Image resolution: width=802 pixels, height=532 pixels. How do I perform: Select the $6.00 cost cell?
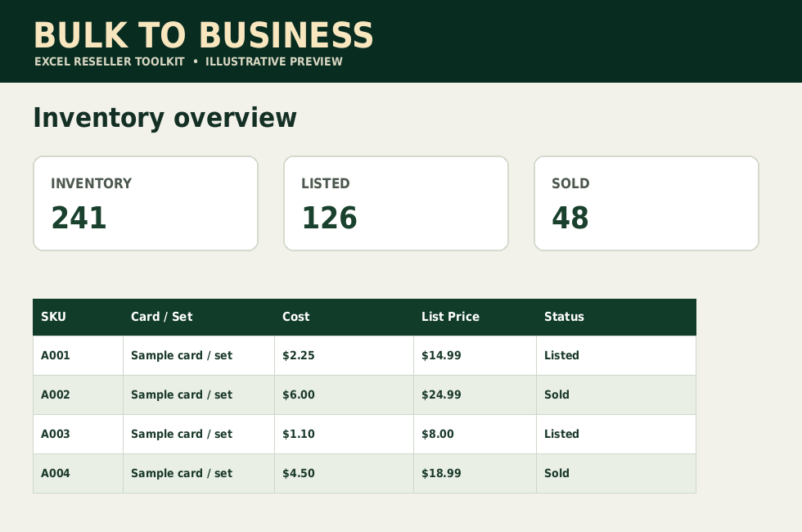(344, 394)
